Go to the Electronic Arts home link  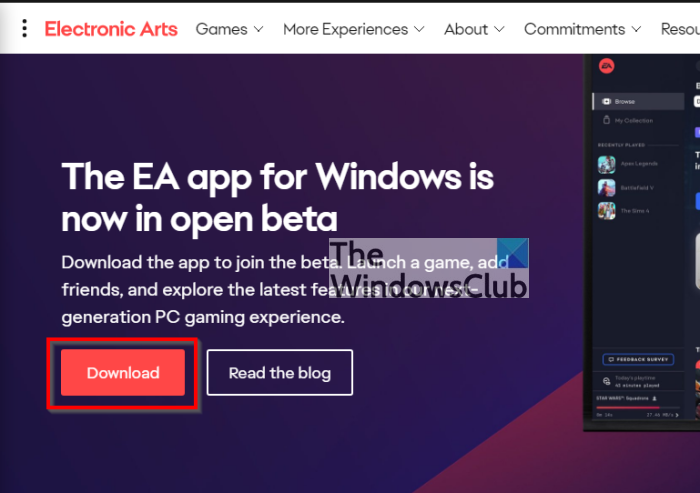pyautogui.click(x=111, y=29)
